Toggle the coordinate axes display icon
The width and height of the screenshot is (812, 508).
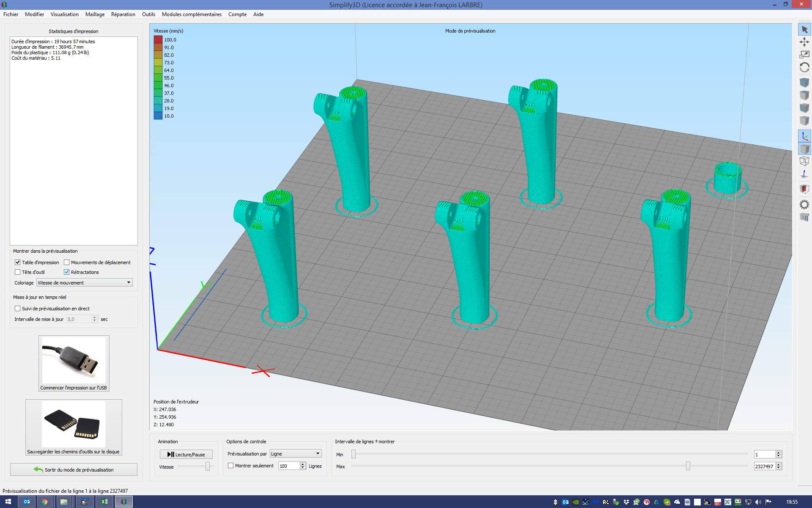point(804,136)
